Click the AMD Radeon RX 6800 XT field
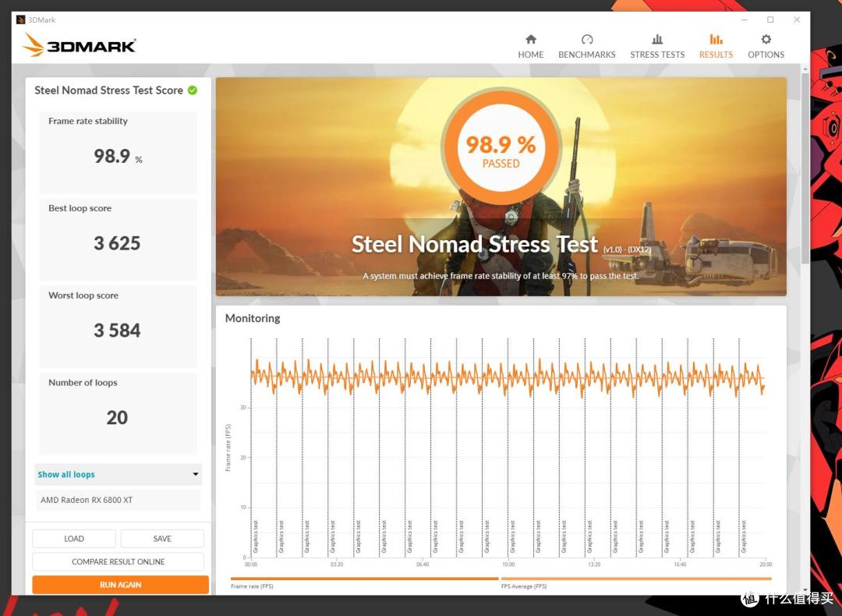 [119, 500]
